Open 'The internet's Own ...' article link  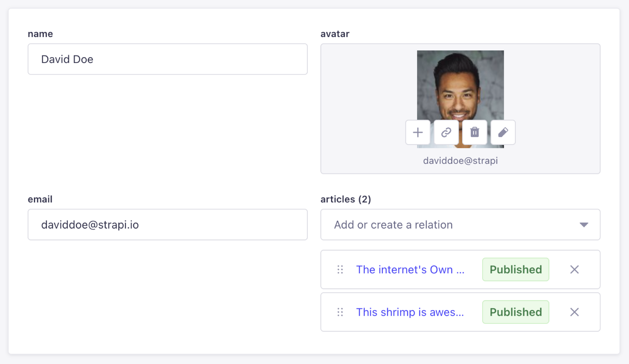point(410,269)
